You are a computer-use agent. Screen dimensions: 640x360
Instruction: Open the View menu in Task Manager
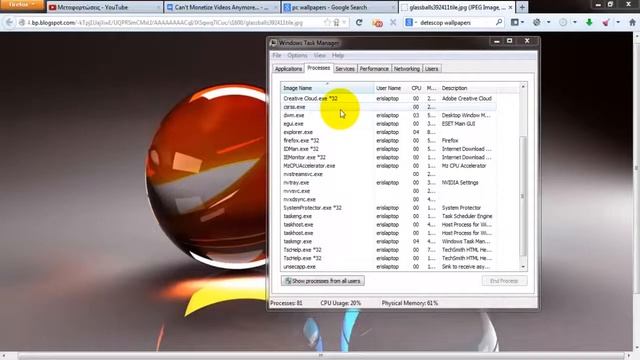[x=320, y=55]
